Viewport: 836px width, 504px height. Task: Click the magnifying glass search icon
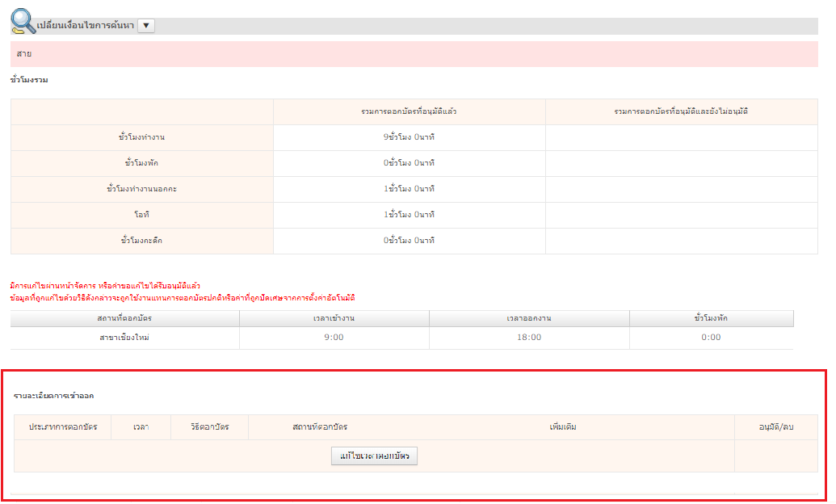pos(23,23)
